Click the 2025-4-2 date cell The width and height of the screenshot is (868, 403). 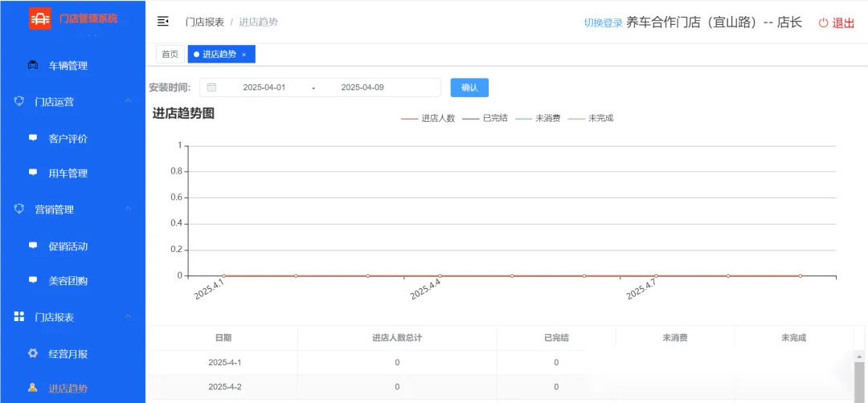224,387
